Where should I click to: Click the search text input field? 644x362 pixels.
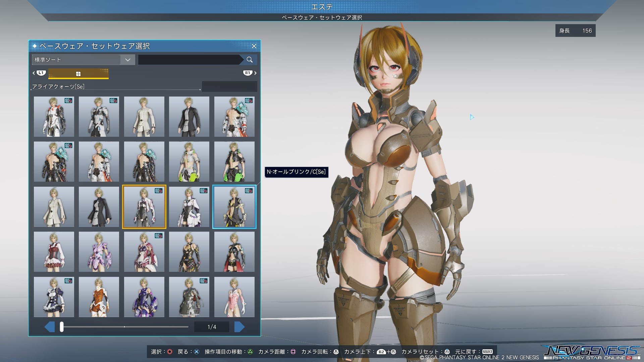189,60
